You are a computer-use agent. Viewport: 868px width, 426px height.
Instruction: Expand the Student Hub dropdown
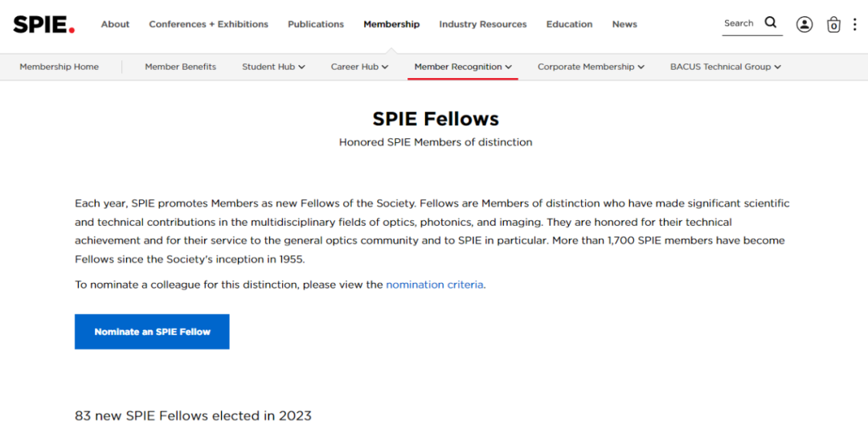coord(273,67)
